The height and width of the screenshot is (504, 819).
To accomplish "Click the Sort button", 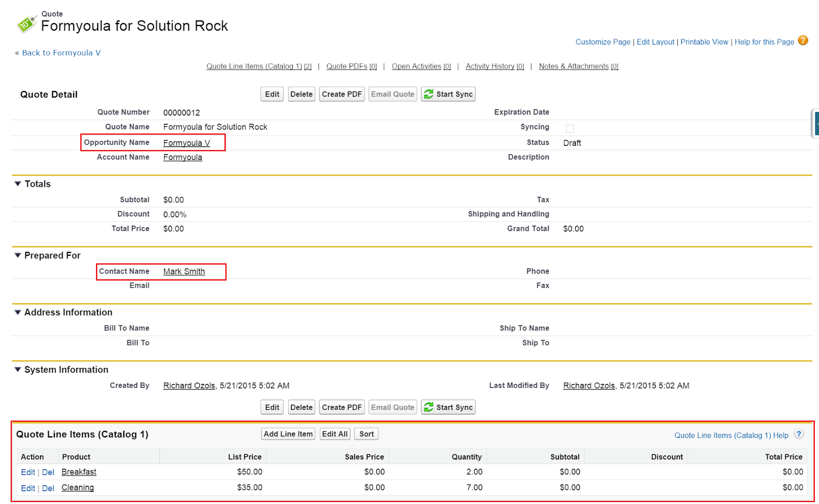I will [367, 434].
